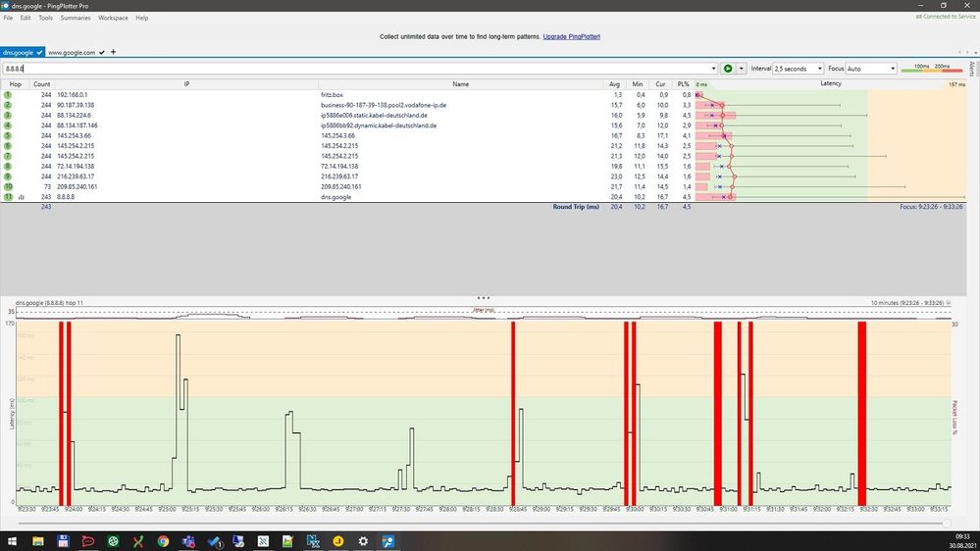Select the fritz.box hop row name
This screenshot has width=980, height=551.
point(332,95)
